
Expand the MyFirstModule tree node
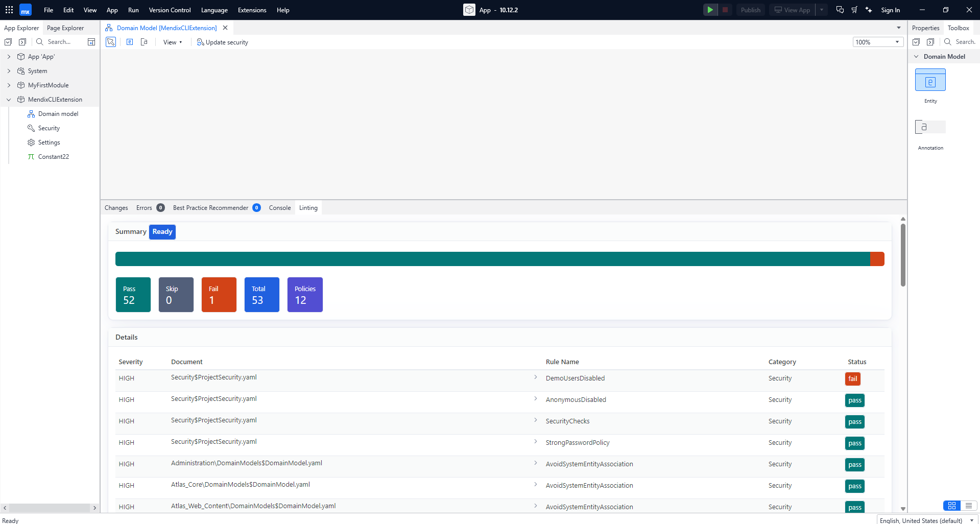pyautogui.click(x=9, y=85)
